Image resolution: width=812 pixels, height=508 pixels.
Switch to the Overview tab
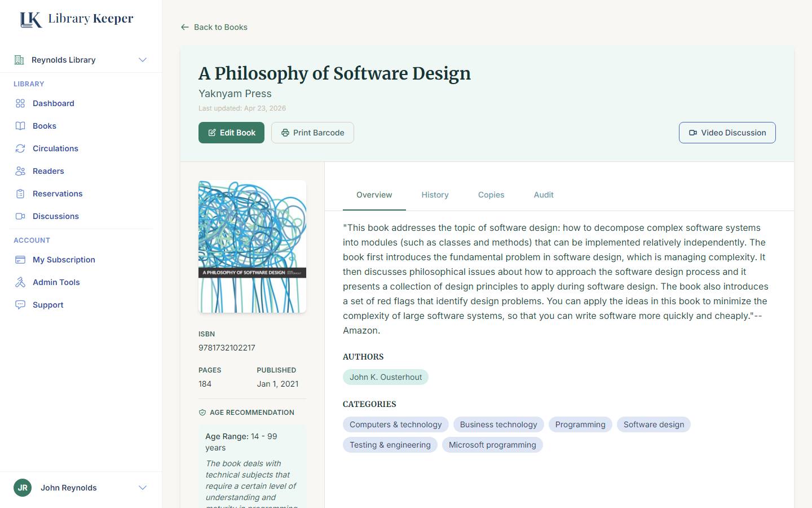pyautogui.click(x=374, y=195)
